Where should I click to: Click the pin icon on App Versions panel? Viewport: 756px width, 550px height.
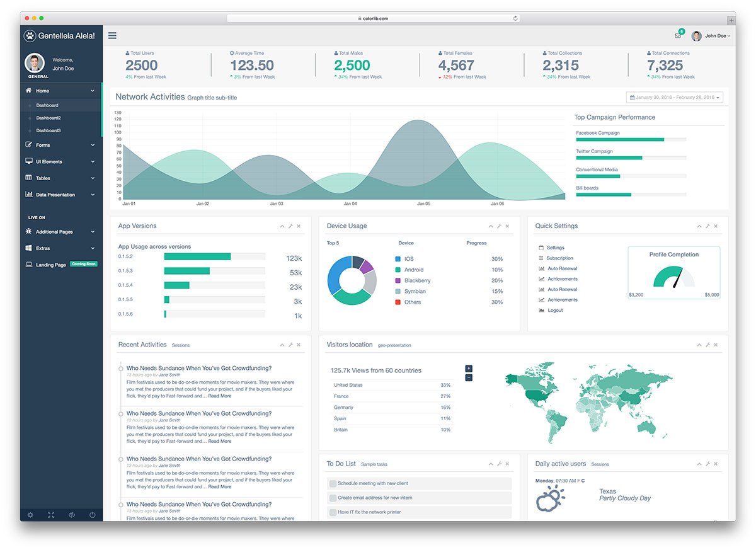point(290,226)
